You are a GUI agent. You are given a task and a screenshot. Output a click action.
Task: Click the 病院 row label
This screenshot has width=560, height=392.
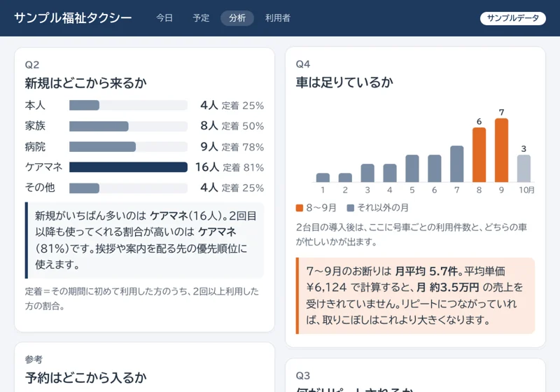(x=35, y=147)
